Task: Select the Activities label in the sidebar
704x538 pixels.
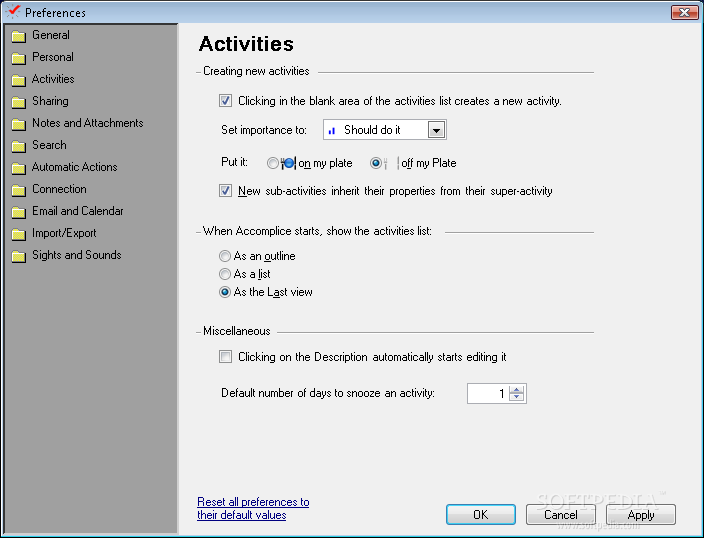Action: pyautogui.click(x=53, y=79)
